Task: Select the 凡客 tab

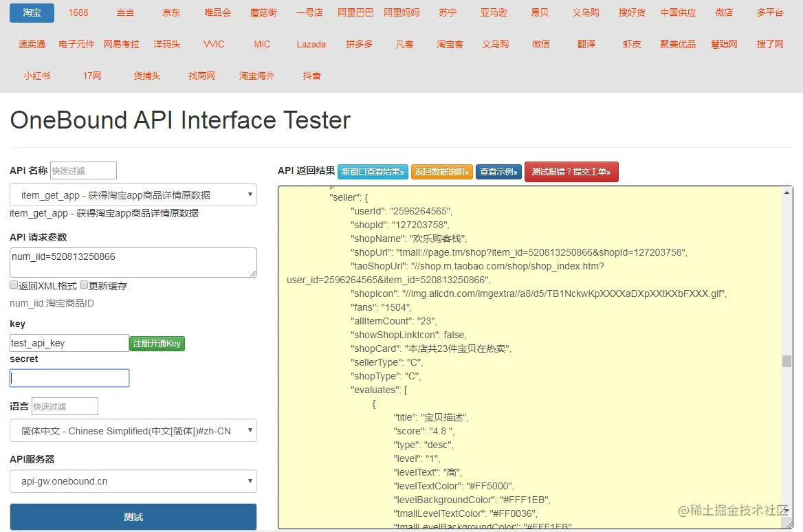Action: coord(404,44)
